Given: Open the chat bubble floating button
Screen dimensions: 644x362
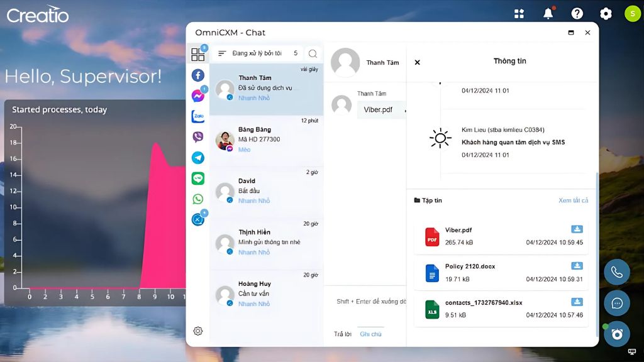Looking at the screenshot, I should click(x=616, y=304).
